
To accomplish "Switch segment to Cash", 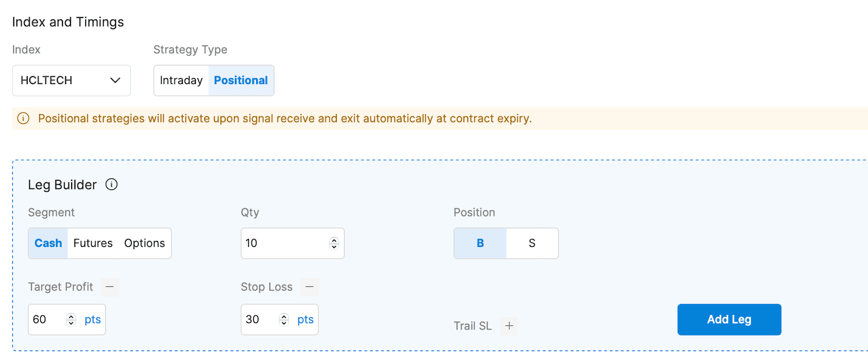I will [48, 243].
